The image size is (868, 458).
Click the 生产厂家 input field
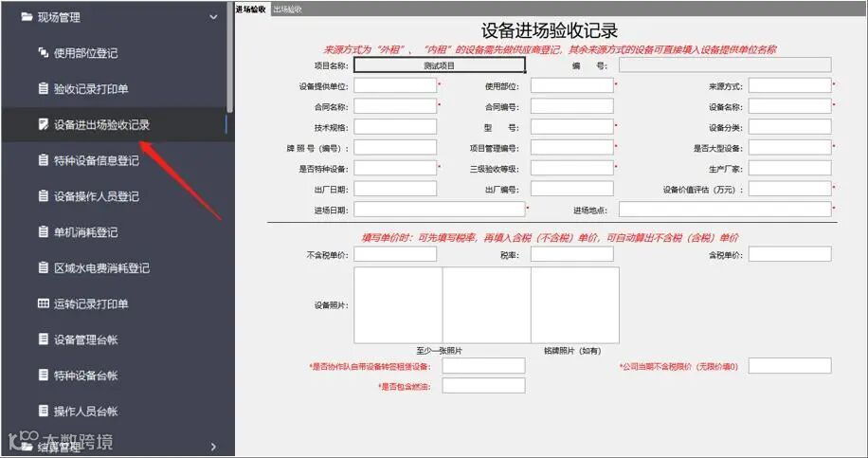(790, 168)
